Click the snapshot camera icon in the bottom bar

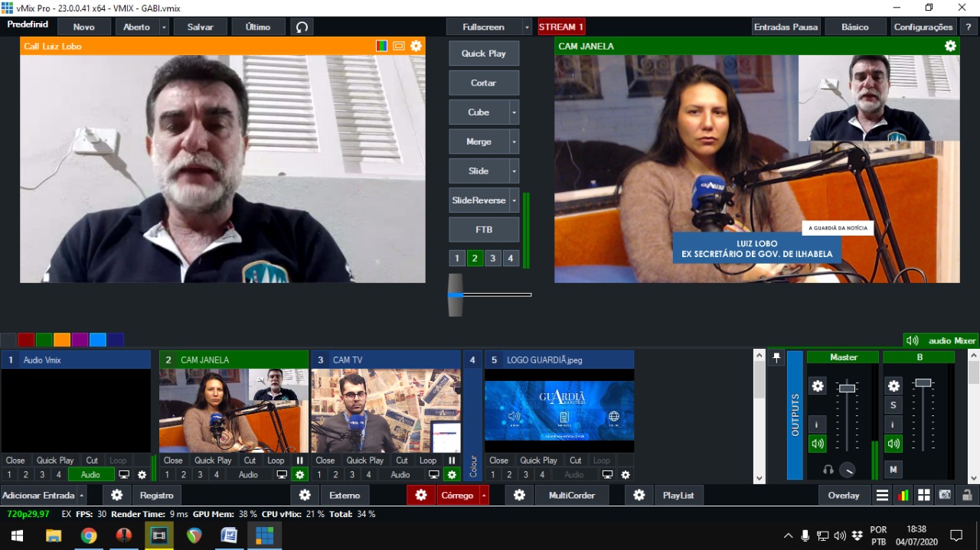pos(945,495)
